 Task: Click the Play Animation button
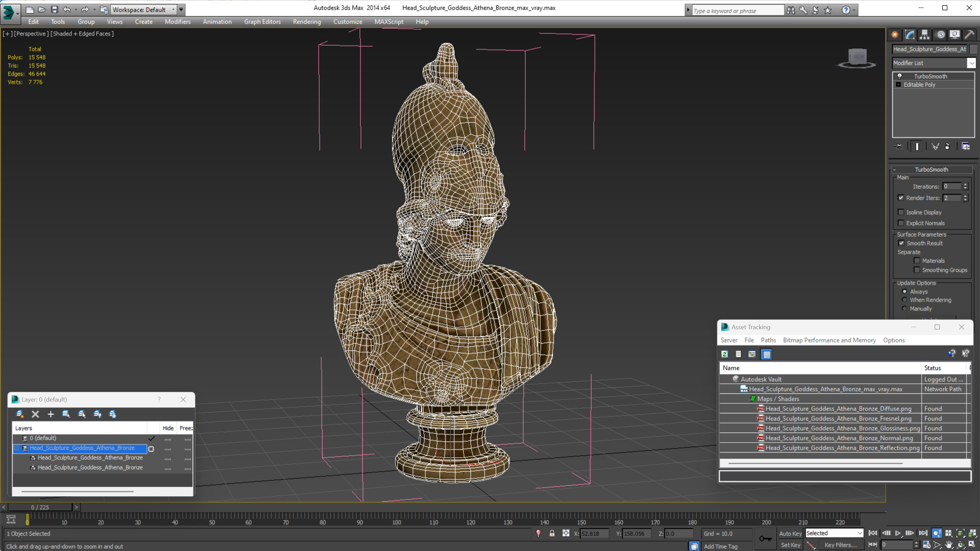coord(898,533)
